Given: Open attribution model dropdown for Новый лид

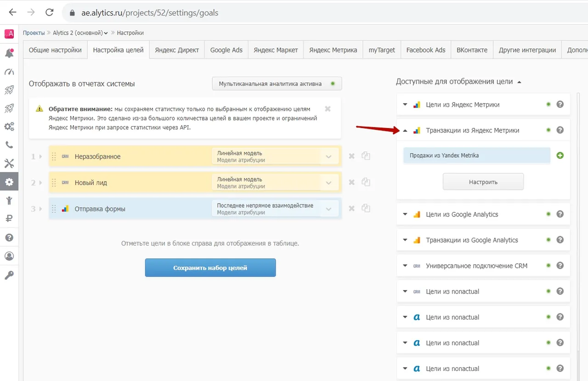Looking at the screenshot, I should click(275, 182).
